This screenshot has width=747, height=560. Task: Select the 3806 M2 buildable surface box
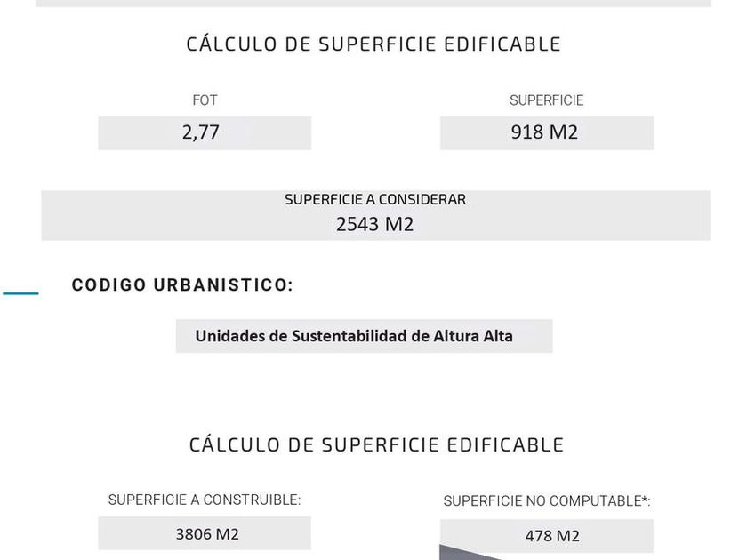pos(205,534)
